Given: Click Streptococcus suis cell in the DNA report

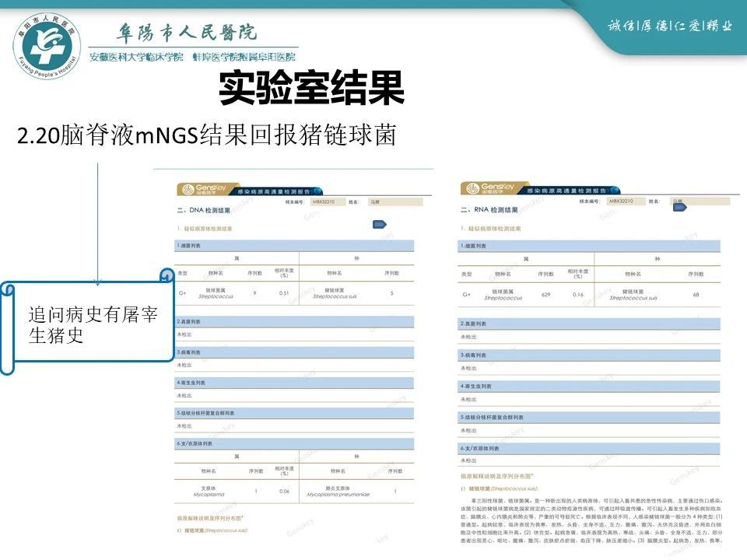Looking at the screenshot, I should pyautogui.click(x=335, y=293).
